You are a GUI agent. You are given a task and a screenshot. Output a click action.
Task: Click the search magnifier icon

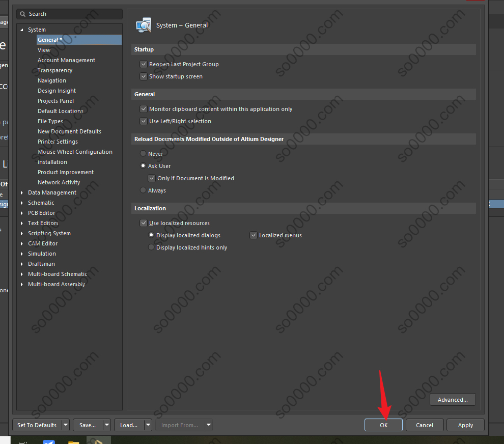point(22,14)
